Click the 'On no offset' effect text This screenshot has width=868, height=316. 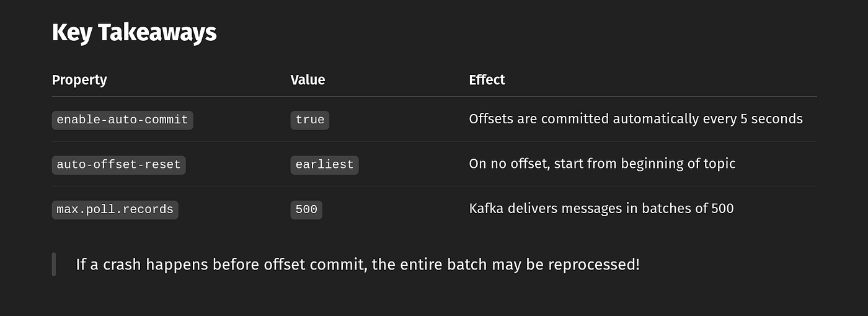[x=602, y=164]
